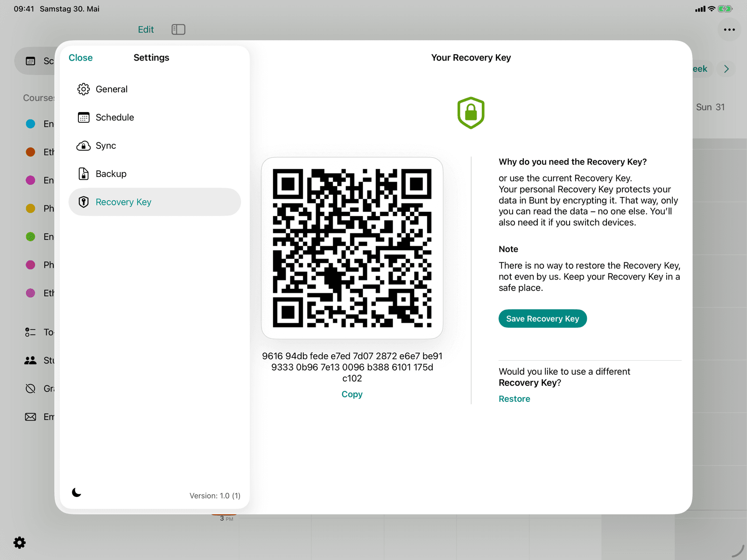
Task: Select the Recovery Key menu item
Action: tap(155, 202)
